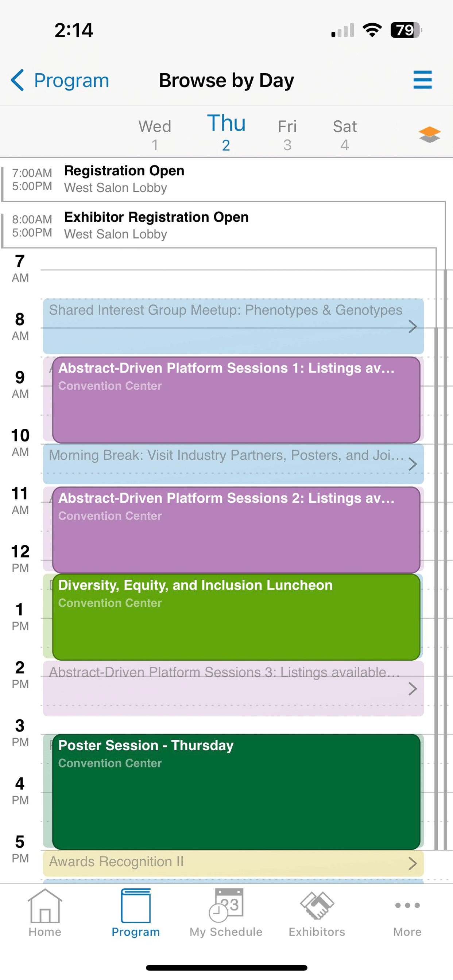Switch to Sat 4 day
Image resolution: width=453 pixels, height=980 pixels.
(x=345, y=135)
